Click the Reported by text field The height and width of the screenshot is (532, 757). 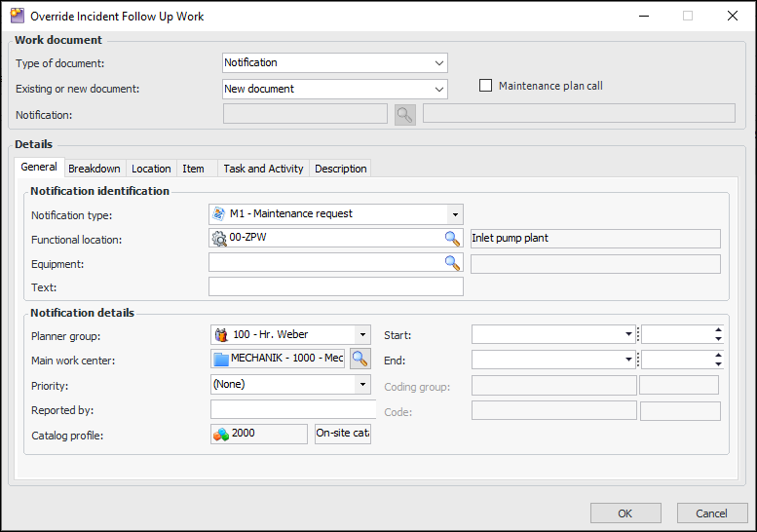[x=292, y=410]
